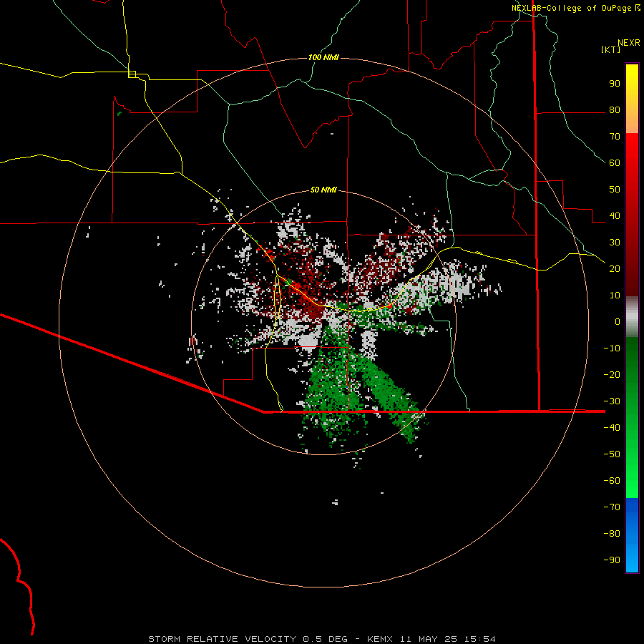Screen dimensions: 644x644
Task: Click the -10 value on velocity scale
Action: (612, 348)
